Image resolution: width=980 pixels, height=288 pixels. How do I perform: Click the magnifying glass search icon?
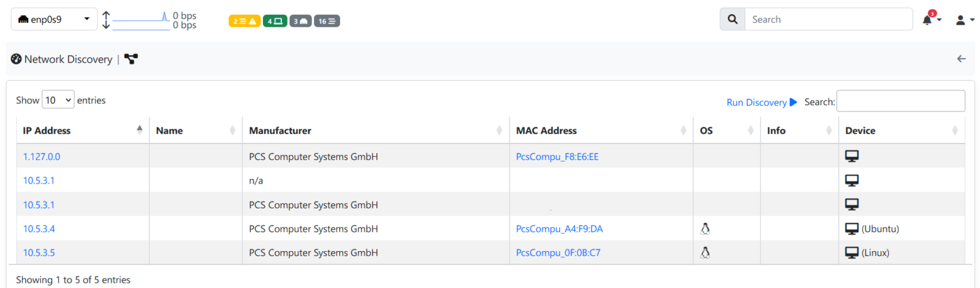point(732,19)
